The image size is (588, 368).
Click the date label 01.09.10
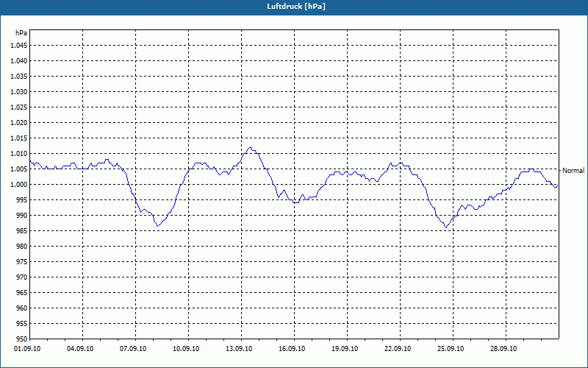pyautogui.click(x=27, y=349)
